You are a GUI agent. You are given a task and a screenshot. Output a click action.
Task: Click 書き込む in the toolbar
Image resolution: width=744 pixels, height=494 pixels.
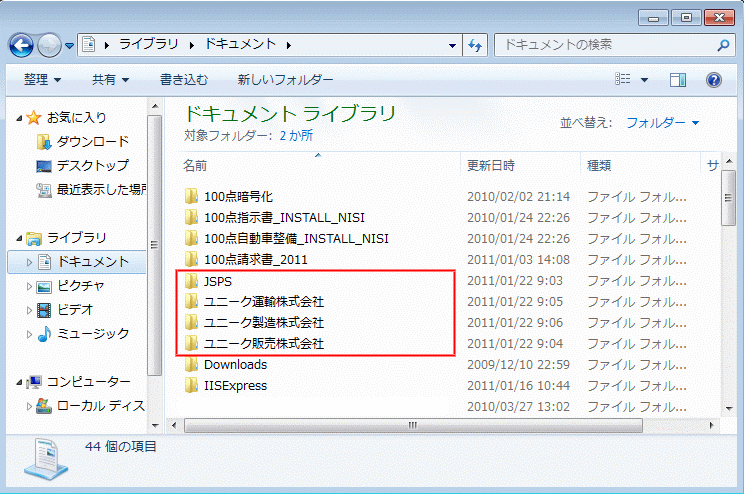click(x=184, y=79)
